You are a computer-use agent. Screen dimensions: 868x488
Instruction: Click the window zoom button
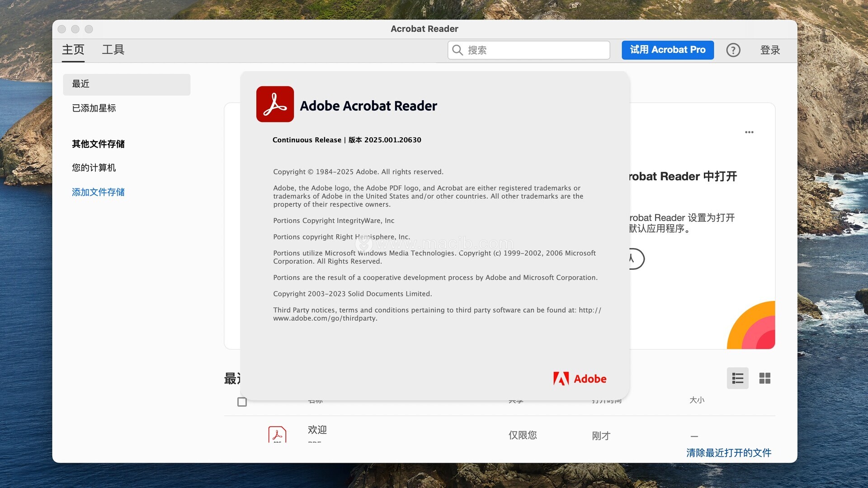pos(89,29)
